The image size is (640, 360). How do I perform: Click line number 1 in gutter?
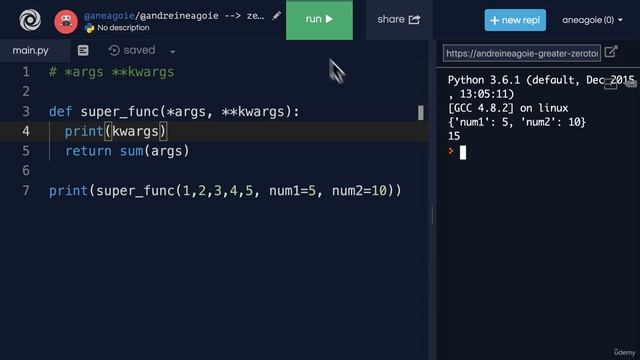pyautogui.click(x=26, y=72)
